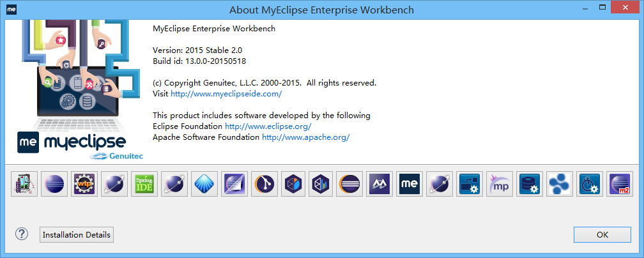Click the blue diamond sunburst plugin icon
Image resolution: width=644 pixels, height=258 pixels.
click(x=204, y=184)
